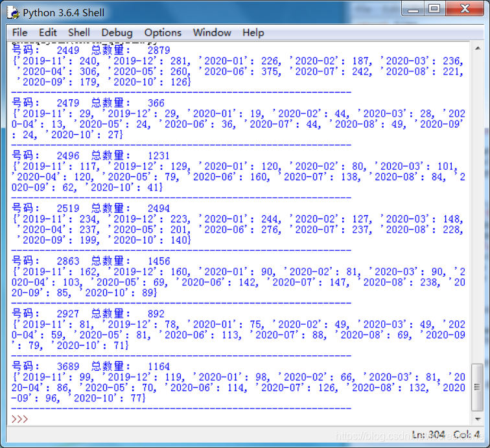Viewport: 490px width, 448px height.
Task: Click the Ln: 304 status indicator
Action: pyautogui.click(x=428, y=434)
